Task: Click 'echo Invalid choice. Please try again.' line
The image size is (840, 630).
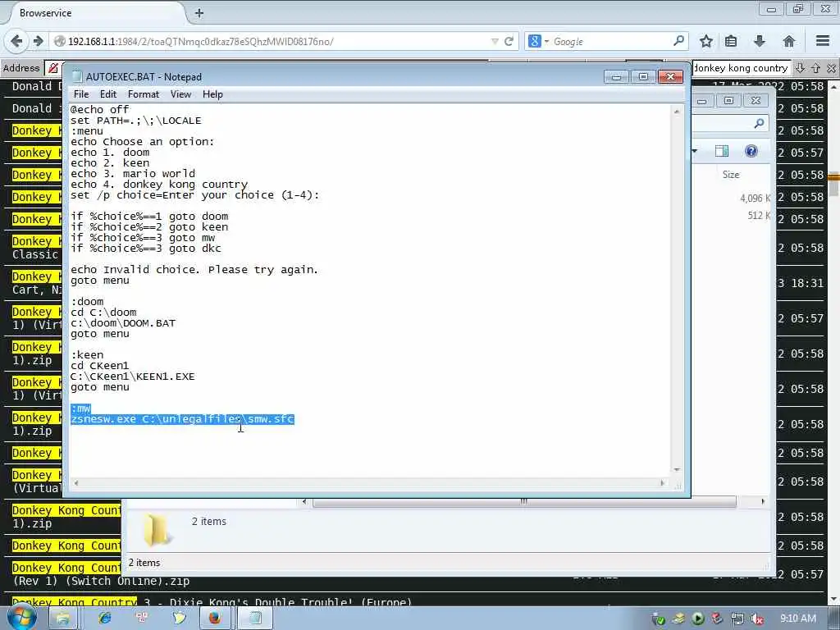Action: 194,269
